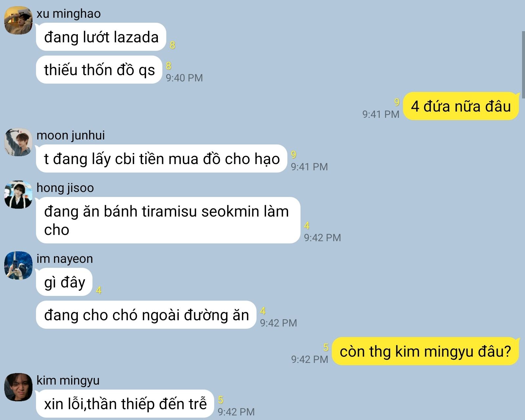View im nayeon's profile photo

(18, 265)
